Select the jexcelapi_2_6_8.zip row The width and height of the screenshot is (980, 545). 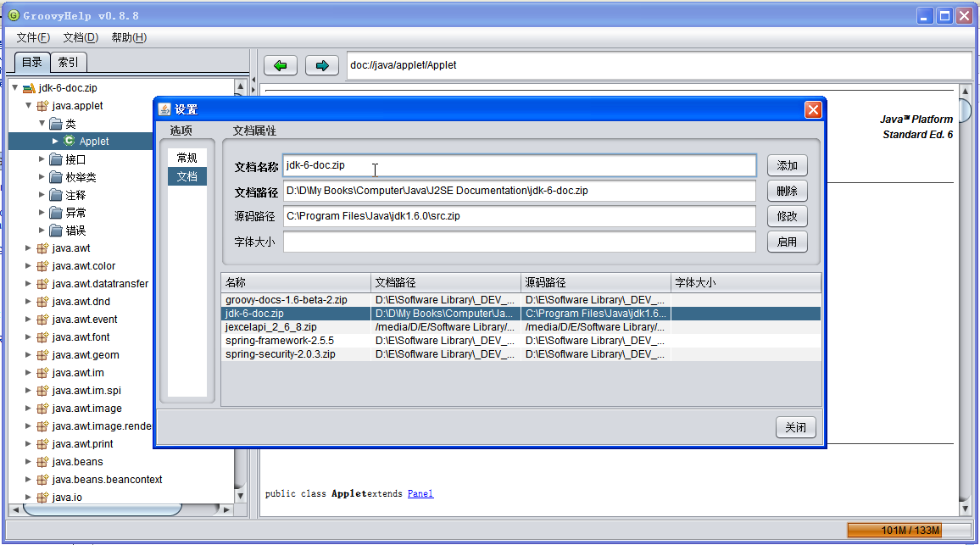click(521, 327)
